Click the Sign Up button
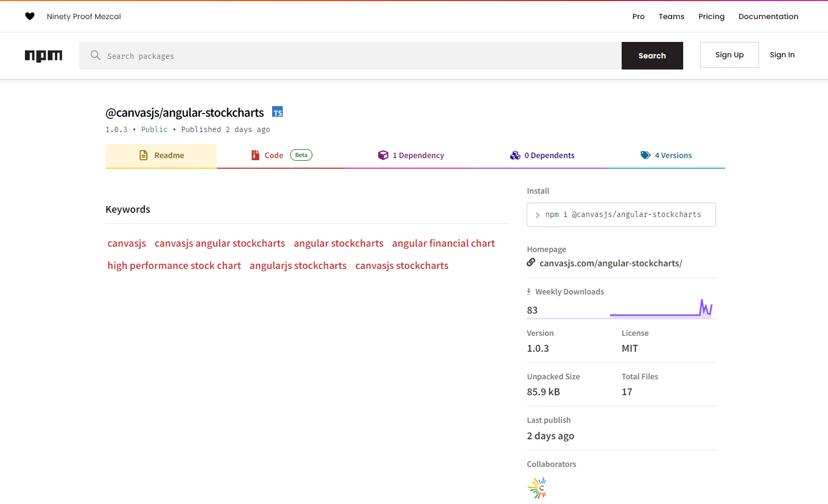 click(729, 55)
